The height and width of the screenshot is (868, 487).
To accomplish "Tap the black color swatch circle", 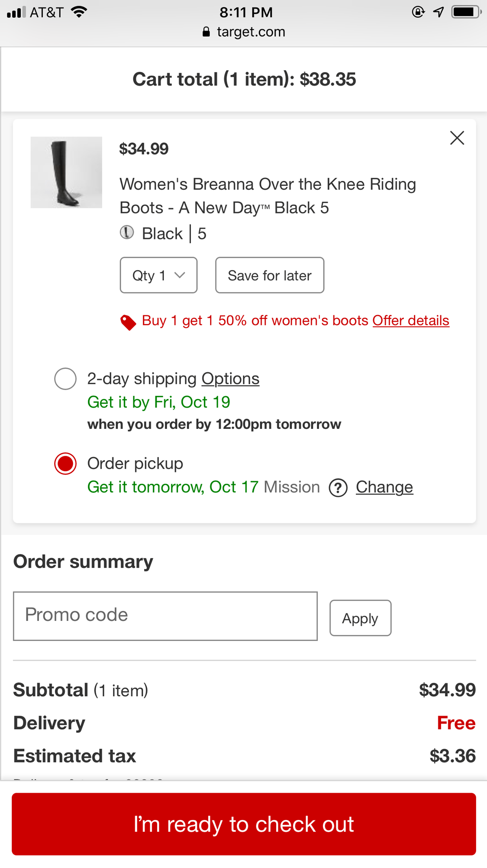I will (127, 233).
